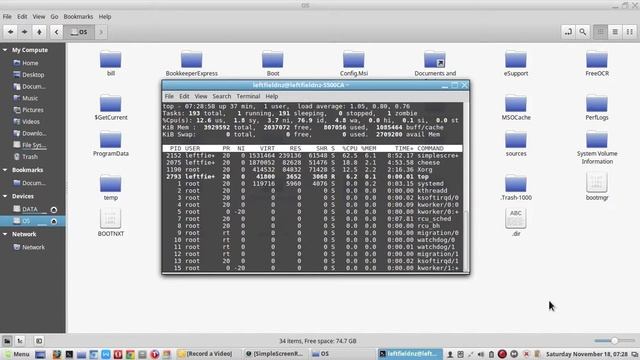640x360 pixels.
Task: Select the .Trash-1000 folder
Action: click(x=516, y=188)
